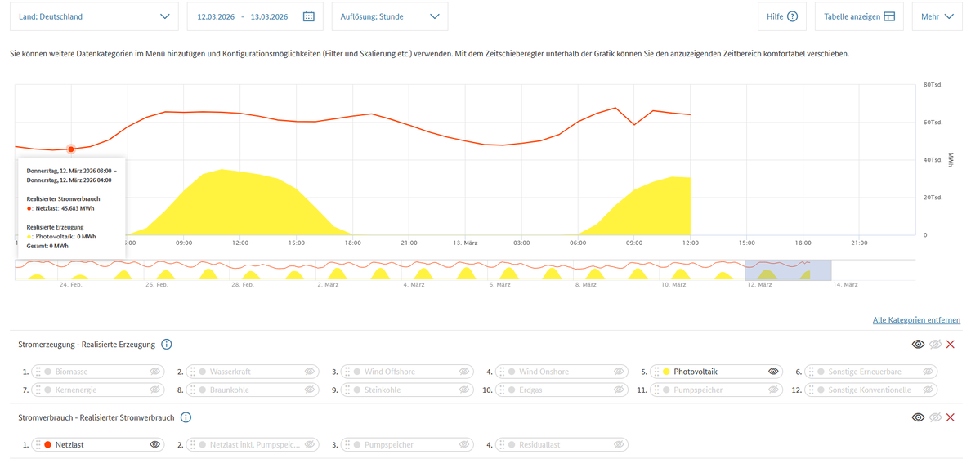Open the Hilfe button
Viewport: 980px width, 459px height.
[x=782, y=17]
